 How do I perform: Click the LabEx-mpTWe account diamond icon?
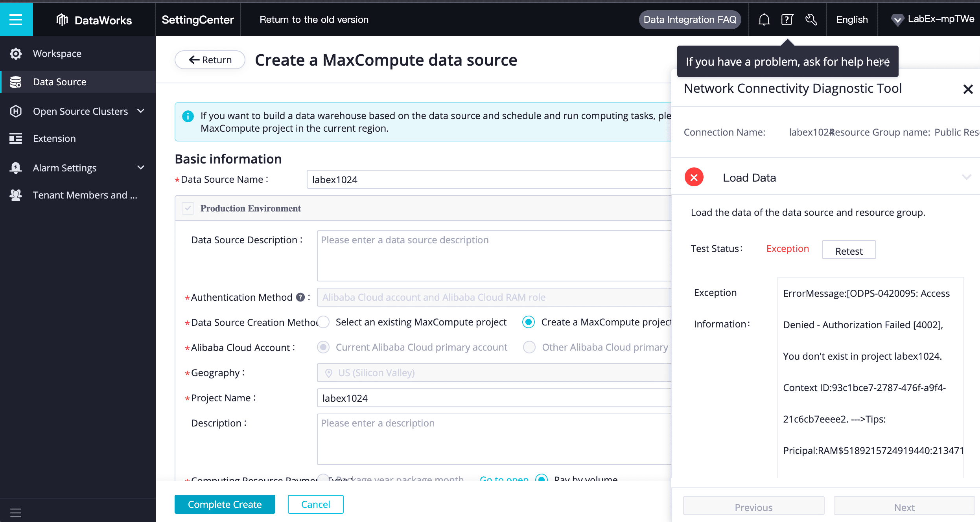click(897, 20)
